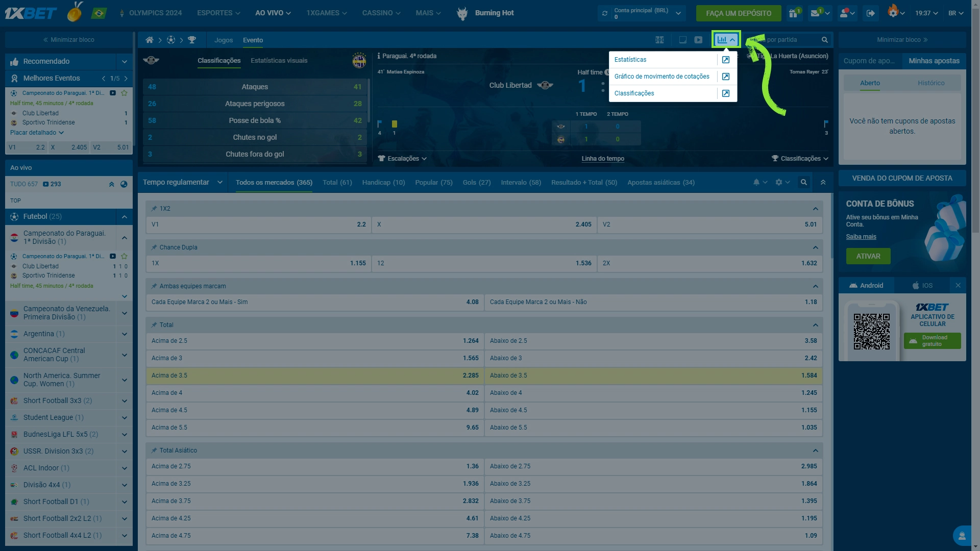Screen dimensions: 980x551
Task: Click the markets search magnifier icon
Action: [803, 182]
